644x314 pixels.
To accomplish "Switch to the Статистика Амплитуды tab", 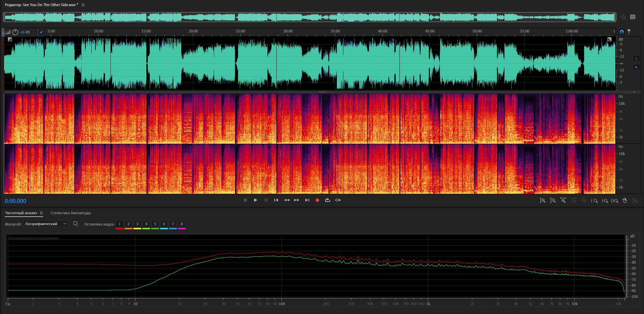I will 70,213.
